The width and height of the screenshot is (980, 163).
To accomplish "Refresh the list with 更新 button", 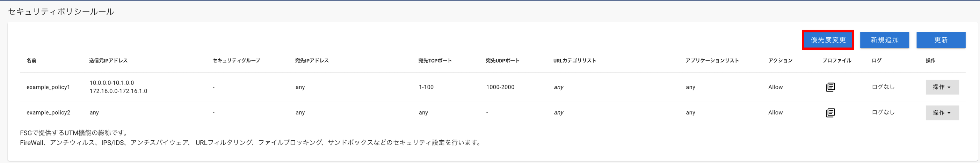I will click(941, 40).
